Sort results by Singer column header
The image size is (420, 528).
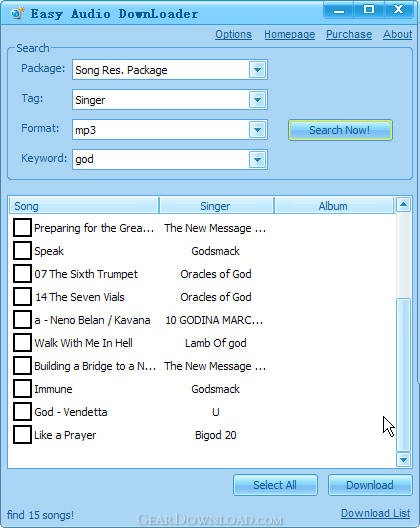(x=216, y=206)
